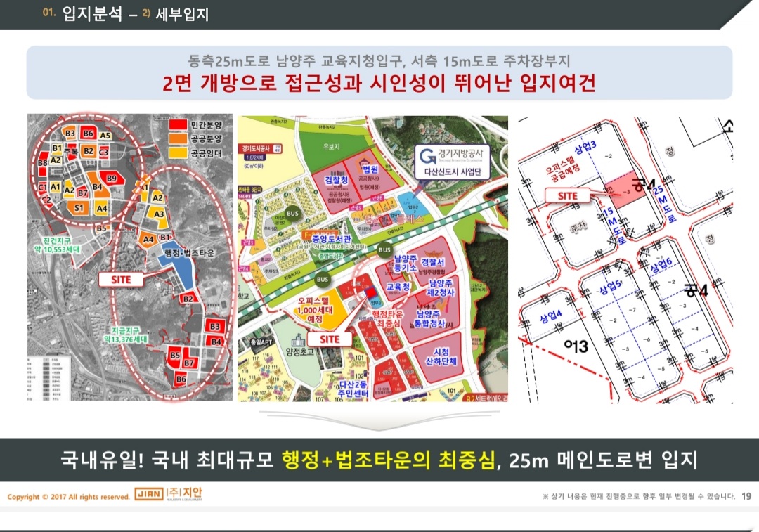
Task: Click the yellow 공공임대 legend swatch
Action: (x=179, y=152)
